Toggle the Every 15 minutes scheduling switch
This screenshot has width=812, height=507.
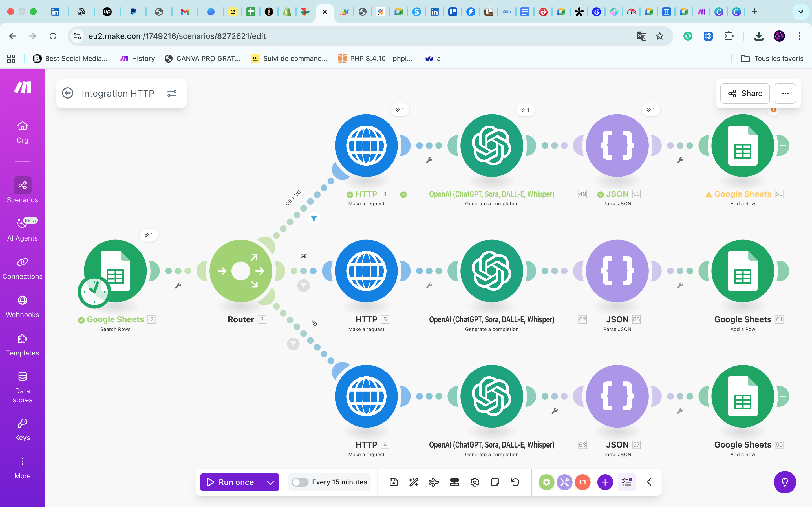coord(300,482)
